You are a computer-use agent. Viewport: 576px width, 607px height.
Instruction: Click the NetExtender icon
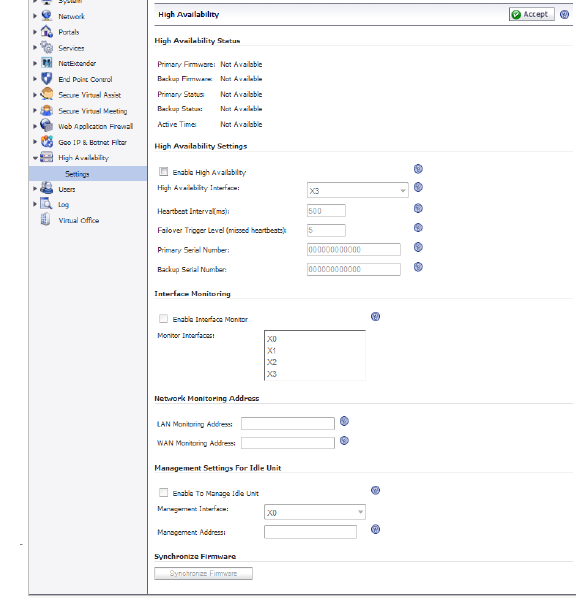pyautogui.click(x=46, y=63)
